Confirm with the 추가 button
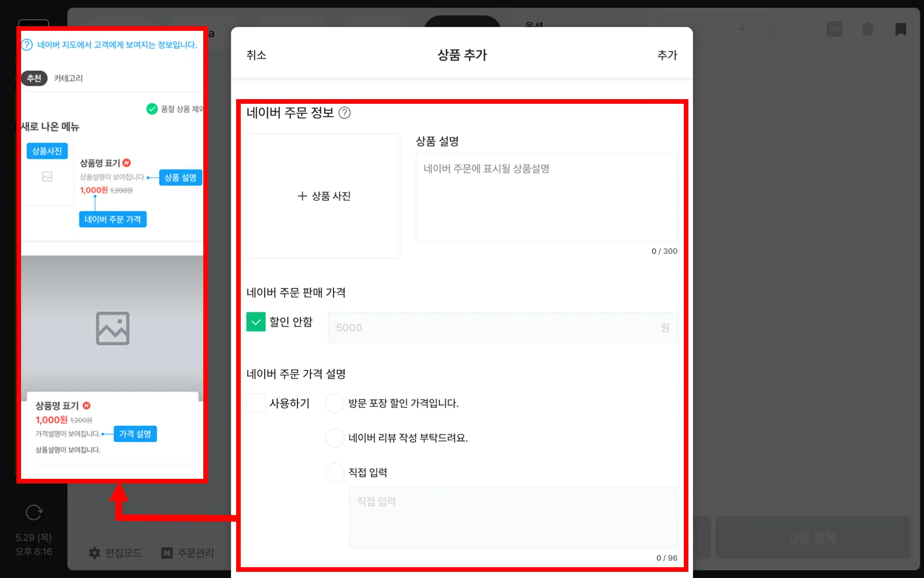924x578 pixels. (667, 55)
